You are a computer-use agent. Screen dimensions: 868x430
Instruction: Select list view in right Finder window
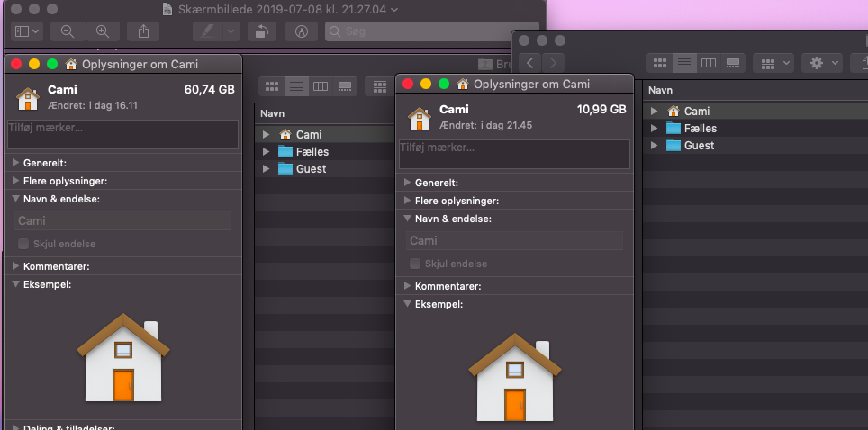pos(685,63)
